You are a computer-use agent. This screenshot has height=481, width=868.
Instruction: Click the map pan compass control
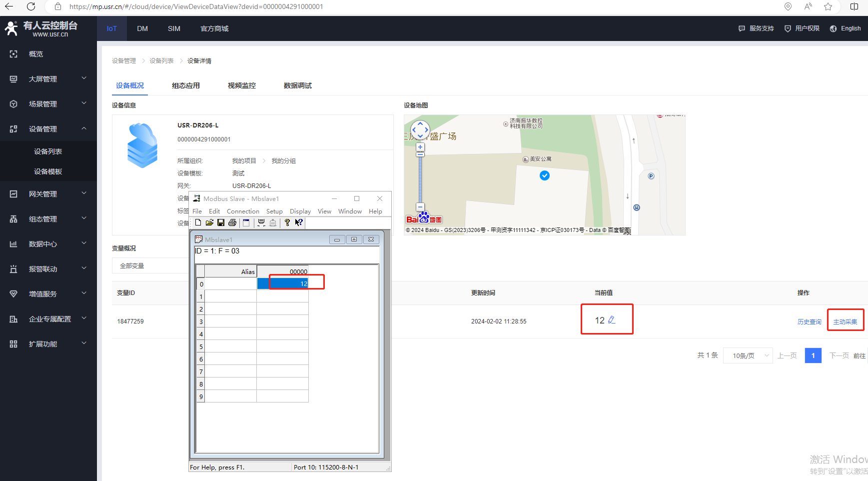pos(420,130)
